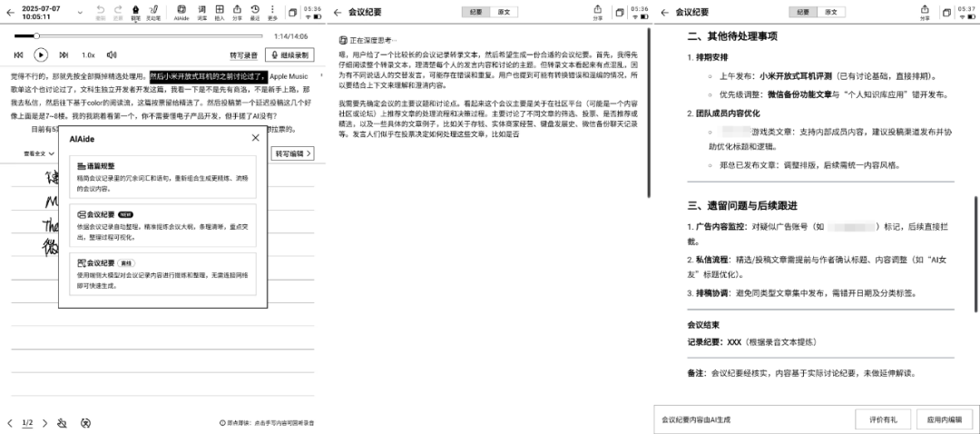Open multitask windows icon in right panel
This screenshot has width=980, height=434.
pyautogui.click(x=946, y=13)
